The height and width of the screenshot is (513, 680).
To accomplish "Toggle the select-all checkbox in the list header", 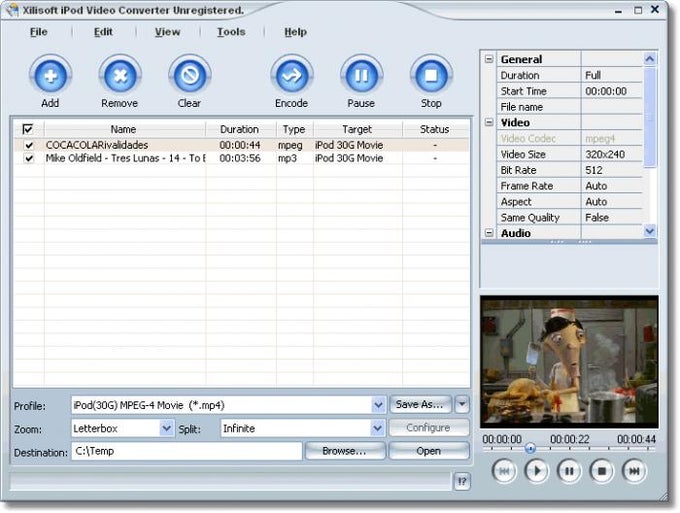I will pyautogui.click(x=28, y=129).
